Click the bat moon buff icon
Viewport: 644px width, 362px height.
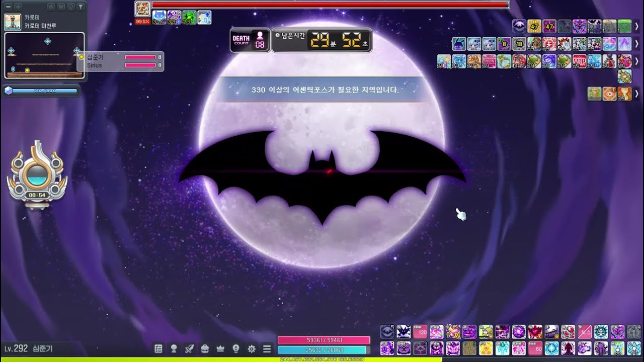[519, 26]
